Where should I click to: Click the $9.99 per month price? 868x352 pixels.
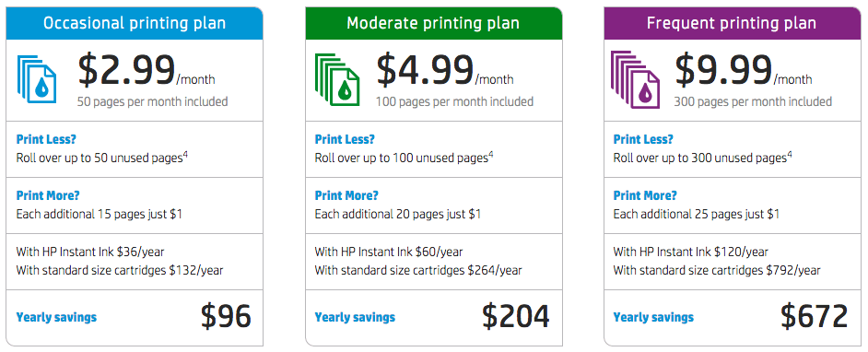[743, 71]
